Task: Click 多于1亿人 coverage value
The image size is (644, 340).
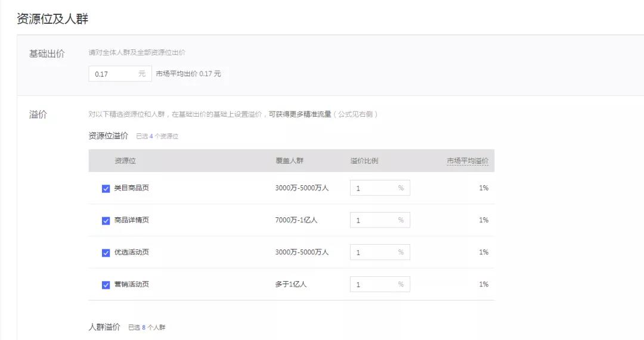Action: click(291, 284)
